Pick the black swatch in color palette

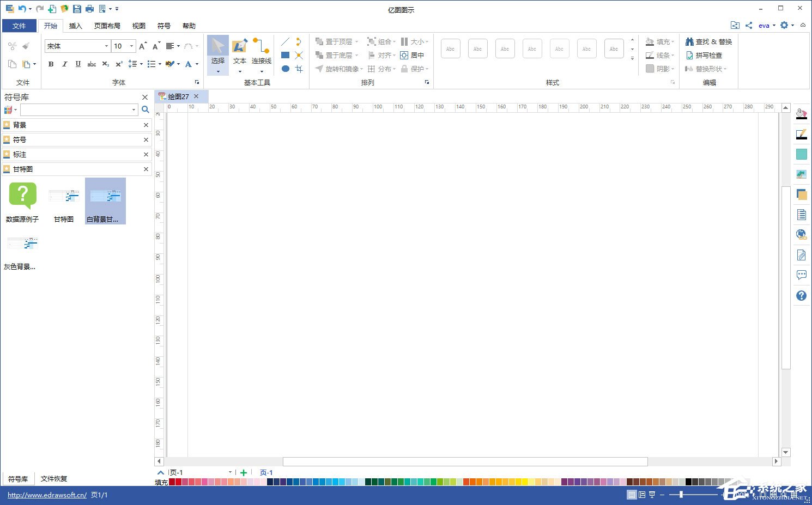[x=688, y=482]
